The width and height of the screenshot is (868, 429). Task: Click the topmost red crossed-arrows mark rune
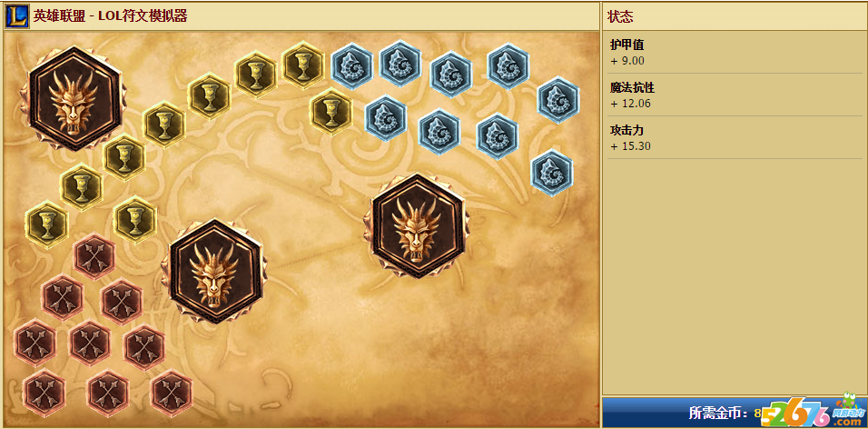(x=94, y=256)
